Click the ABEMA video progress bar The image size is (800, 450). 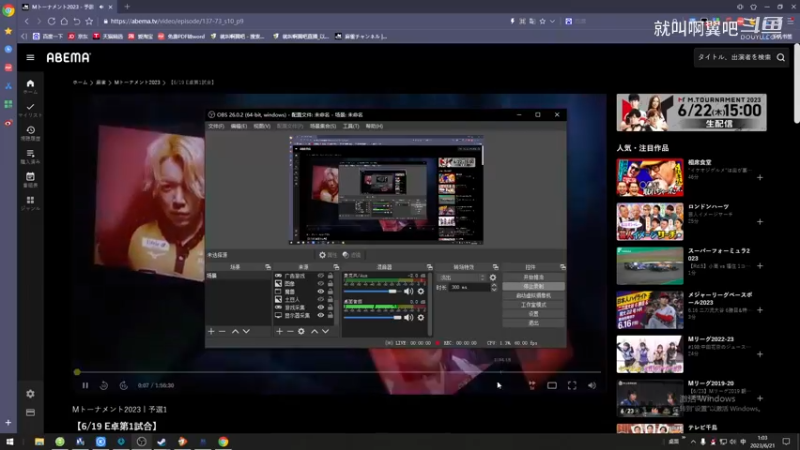tap(338, 372)
